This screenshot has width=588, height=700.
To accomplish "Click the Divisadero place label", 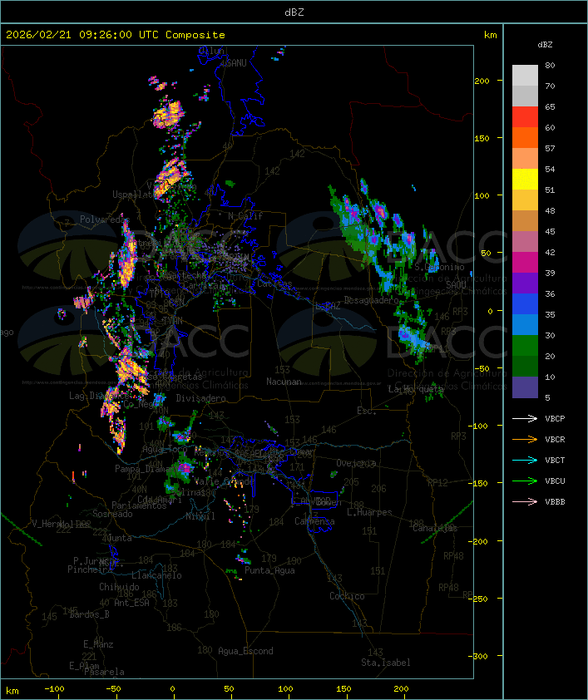I will click(x=200, y=397).
